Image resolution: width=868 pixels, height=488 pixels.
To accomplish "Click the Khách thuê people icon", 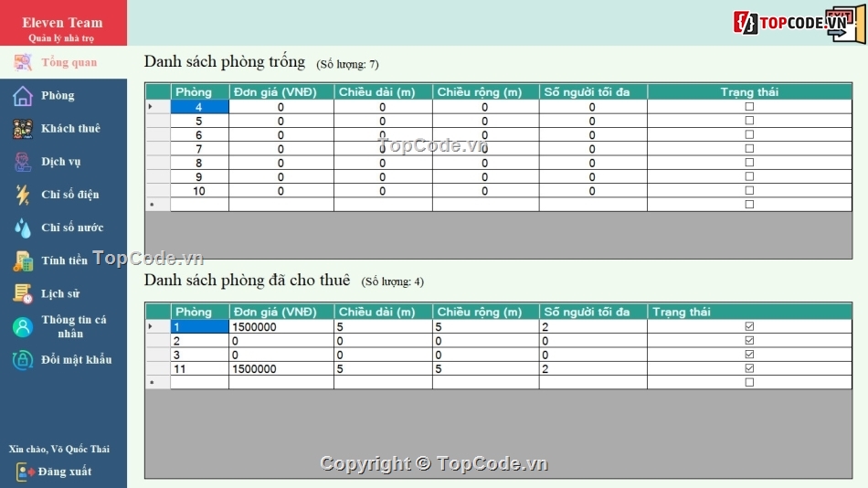I will coord(23,129).
